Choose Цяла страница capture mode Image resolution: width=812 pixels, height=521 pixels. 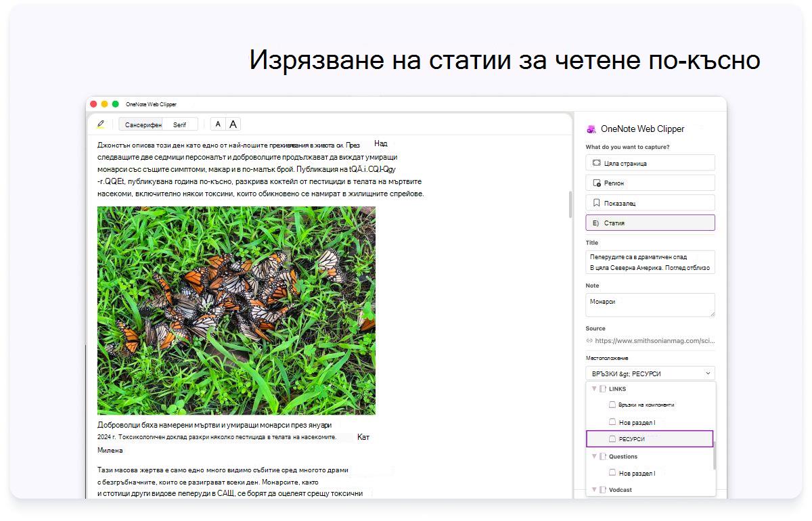tap(650, 163)
